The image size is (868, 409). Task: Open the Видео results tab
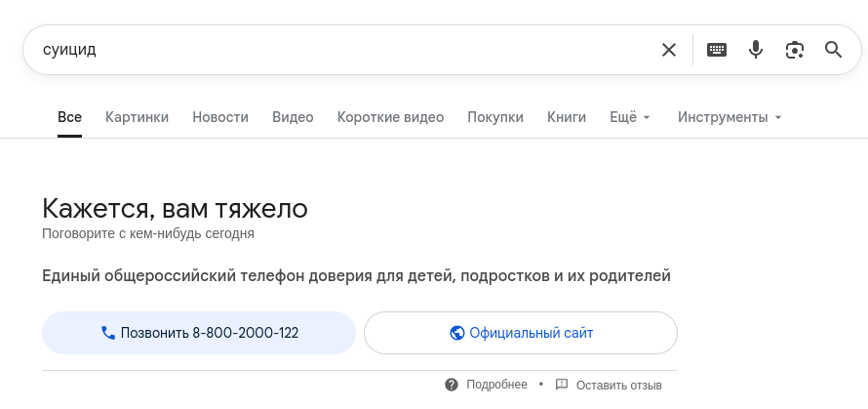[293, 117]
